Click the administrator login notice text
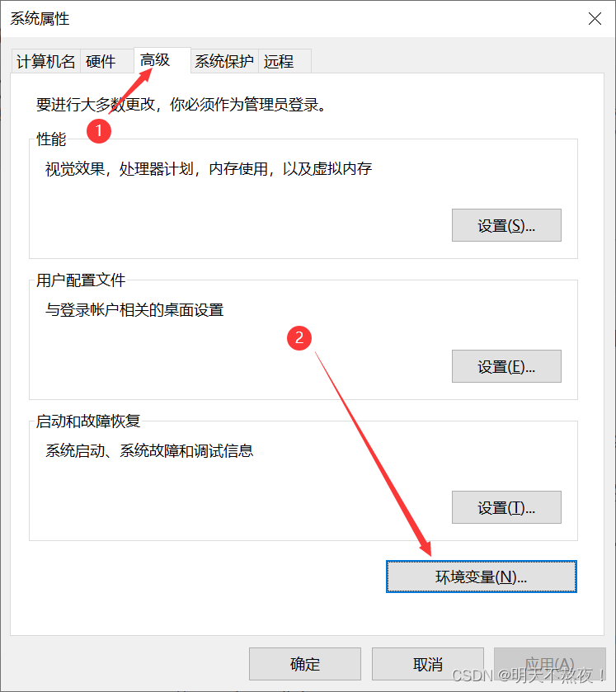 click(181, 105)
